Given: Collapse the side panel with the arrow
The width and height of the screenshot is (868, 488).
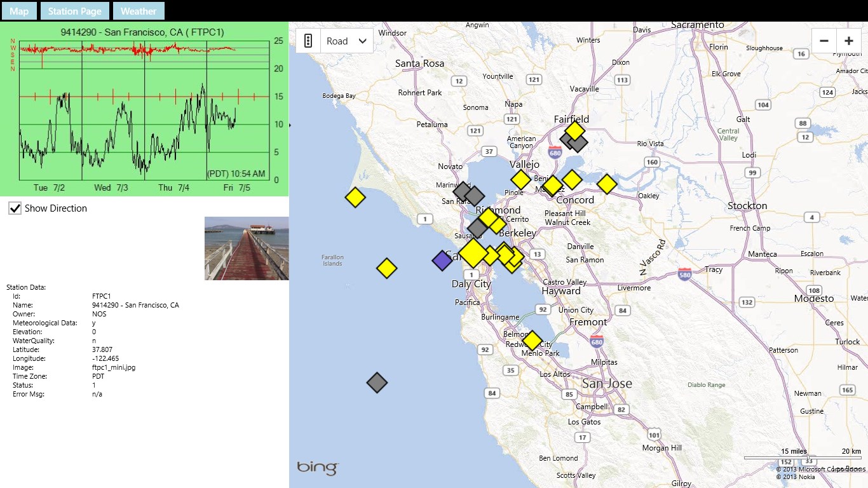Looking at the screenshot, I should click(290, 125).
